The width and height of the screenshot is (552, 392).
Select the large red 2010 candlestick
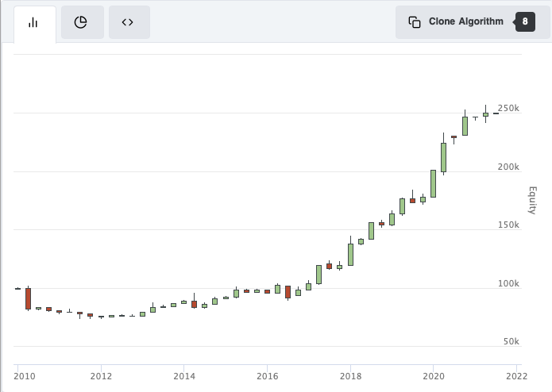pos(28,298)
